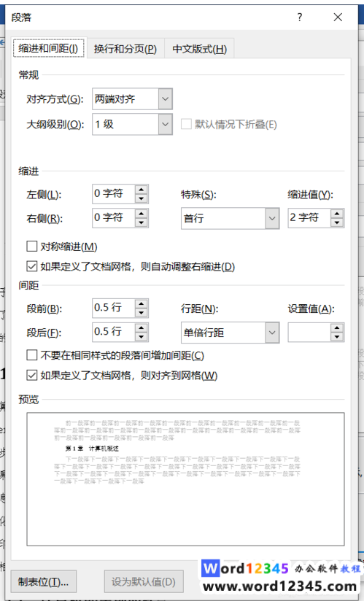Click the 缩进值 input field

pyautogui.click(x=309, y=217)
